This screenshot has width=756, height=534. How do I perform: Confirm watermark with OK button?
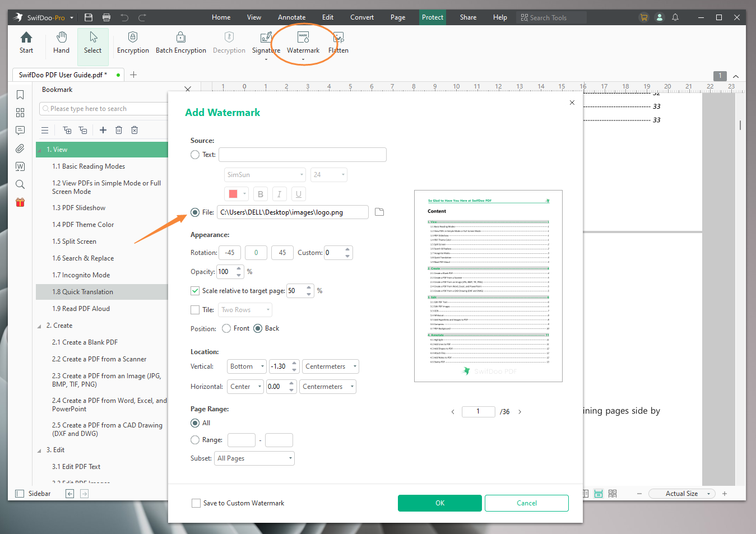coord(440,503)
